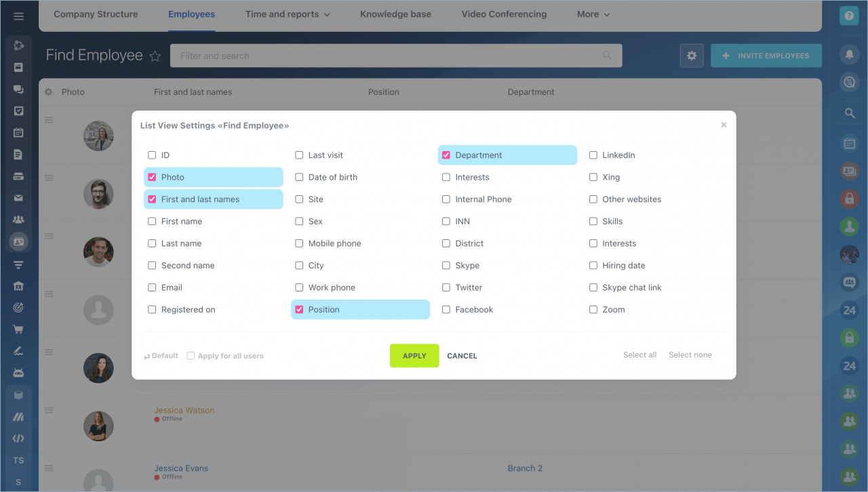Click the green Apply button
Screen dimensions: 868x492
(414, 356)
